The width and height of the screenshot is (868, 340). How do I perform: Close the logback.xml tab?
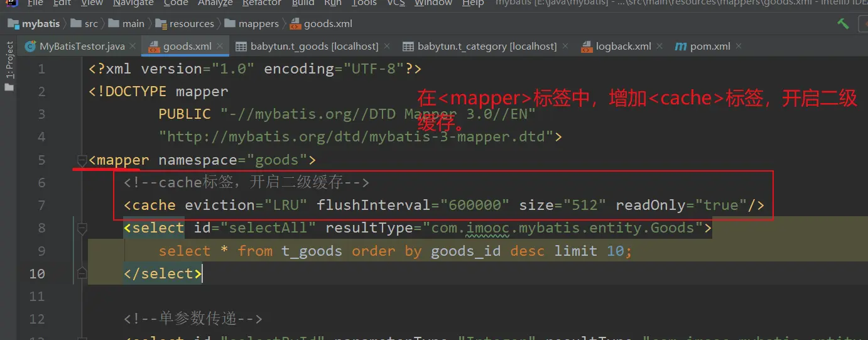pos(660,47)
